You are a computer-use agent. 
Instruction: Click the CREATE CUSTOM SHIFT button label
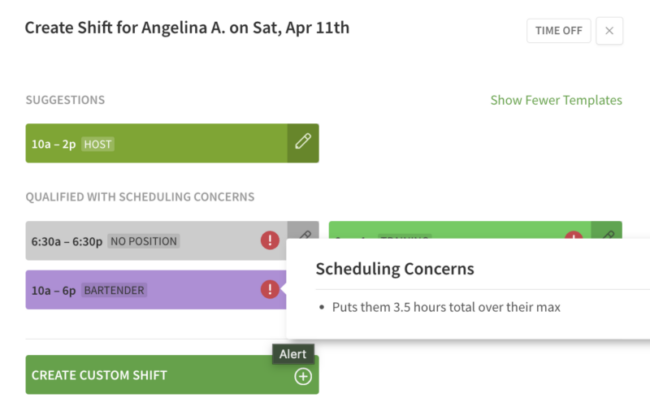coord(99,376)
